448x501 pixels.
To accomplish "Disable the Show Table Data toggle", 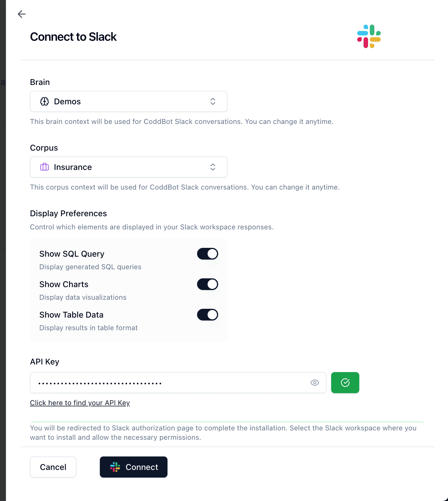I will 207,315.
